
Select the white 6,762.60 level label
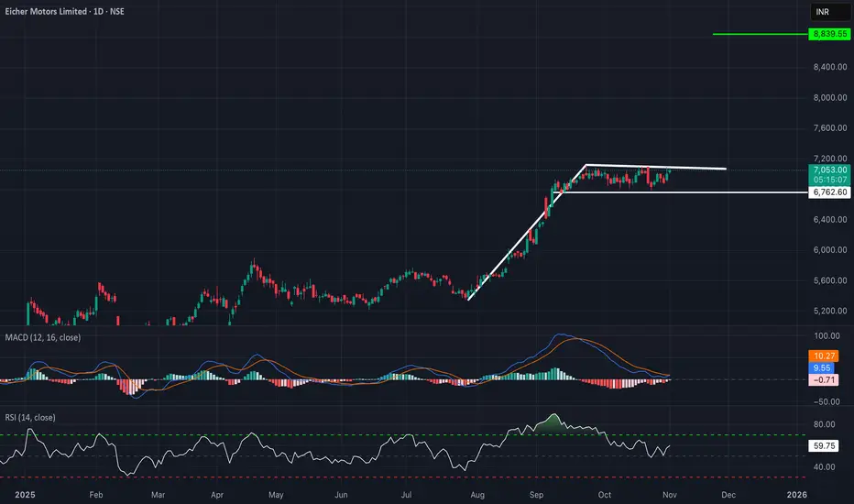(829, 192)
